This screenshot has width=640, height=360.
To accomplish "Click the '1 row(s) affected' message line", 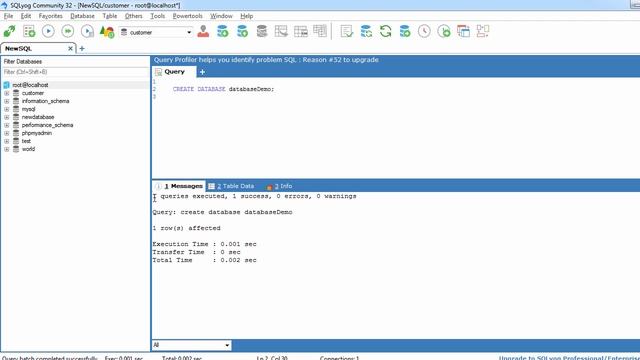I will [x=187, y=228].
